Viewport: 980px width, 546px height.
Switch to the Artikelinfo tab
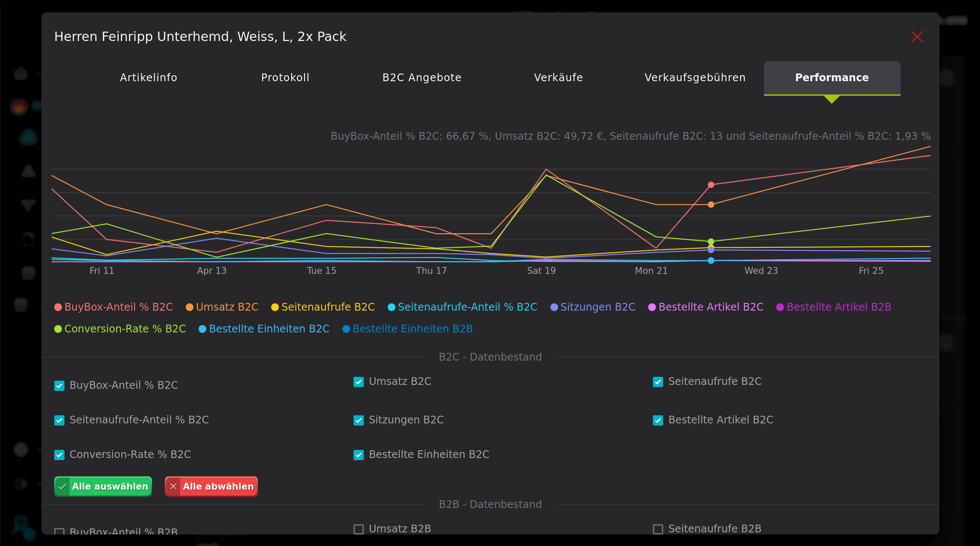149,77
